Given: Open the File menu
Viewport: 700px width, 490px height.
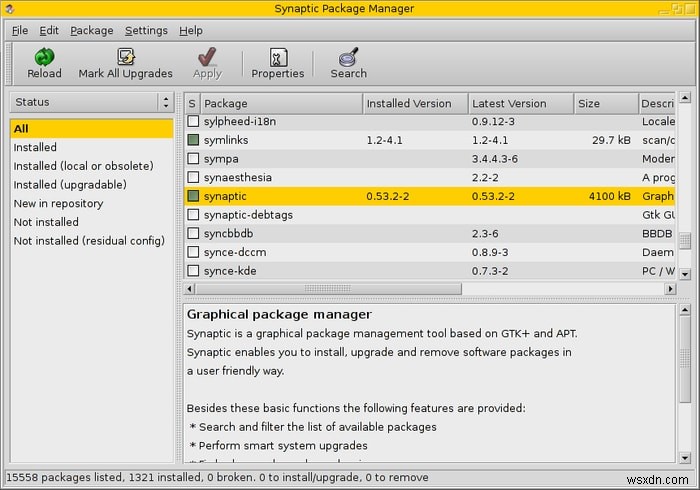Looking at the screenshot, I should pyautogui.click(x=20, y=30).
